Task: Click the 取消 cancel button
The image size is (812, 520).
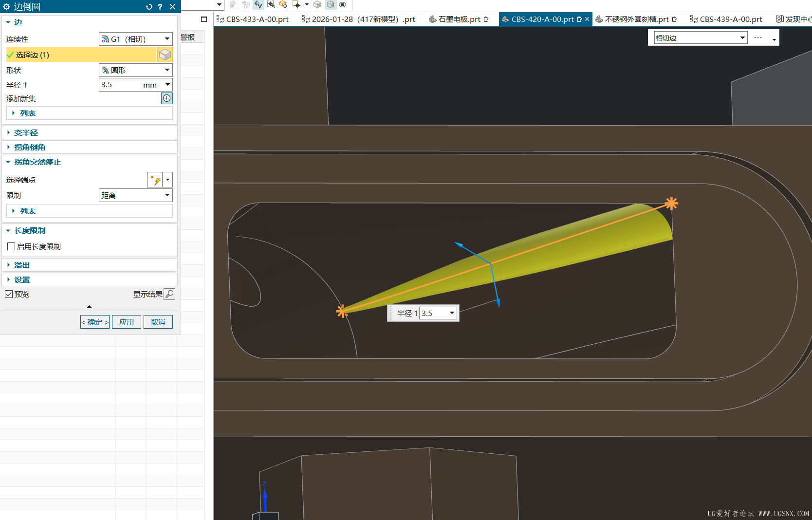Action: [158, 322]
